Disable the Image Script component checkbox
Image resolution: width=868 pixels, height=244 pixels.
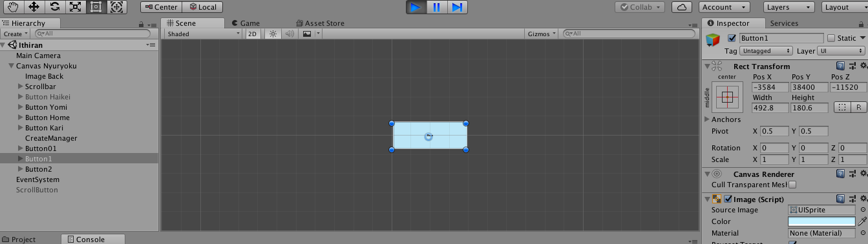click(728, 199)
